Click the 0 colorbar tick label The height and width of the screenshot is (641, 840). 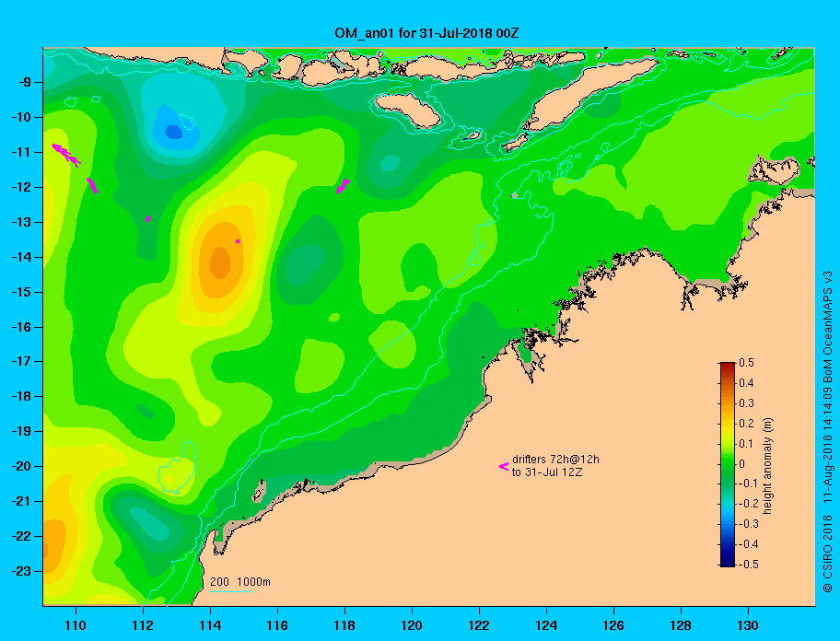click(x=742, y=464)
